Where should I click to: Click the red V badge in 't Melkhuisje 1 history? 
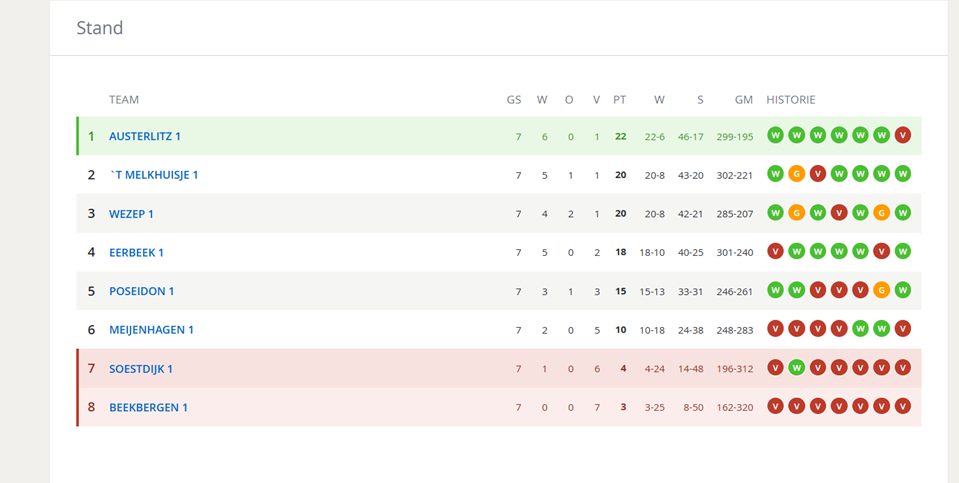817,174
